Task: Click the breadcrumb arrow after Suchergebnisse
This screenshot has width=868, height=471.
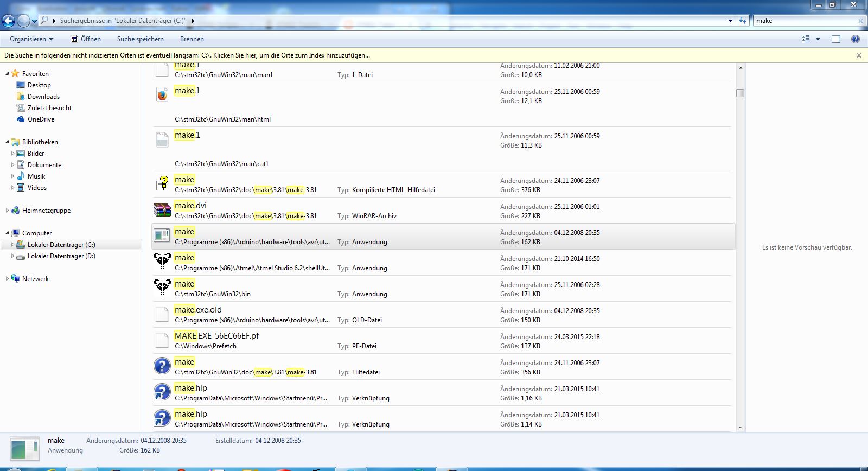Action: pos(193,21)
